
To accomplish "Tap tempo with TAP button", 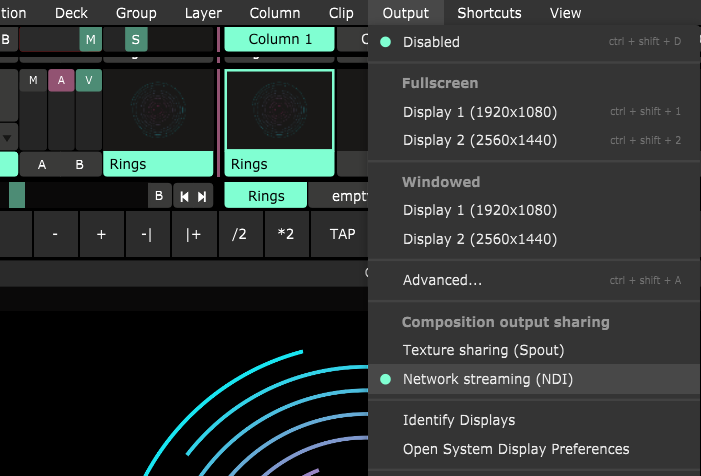I will tap(340, 234).
